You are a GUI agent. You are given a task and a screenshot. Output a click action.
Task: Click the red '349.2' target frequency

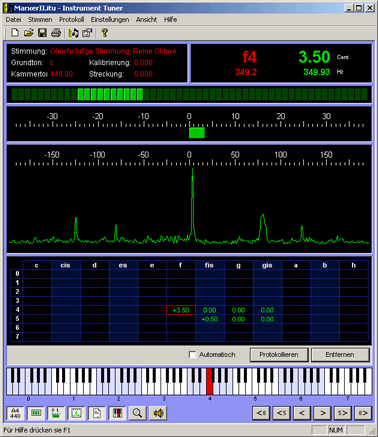[x=246, y=72]
